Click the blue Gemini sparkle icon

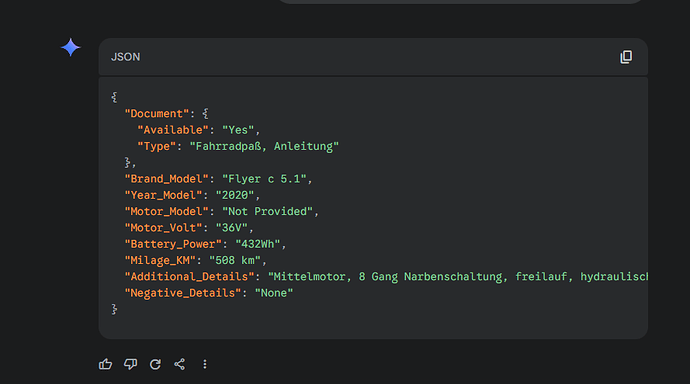pos(70,48)
